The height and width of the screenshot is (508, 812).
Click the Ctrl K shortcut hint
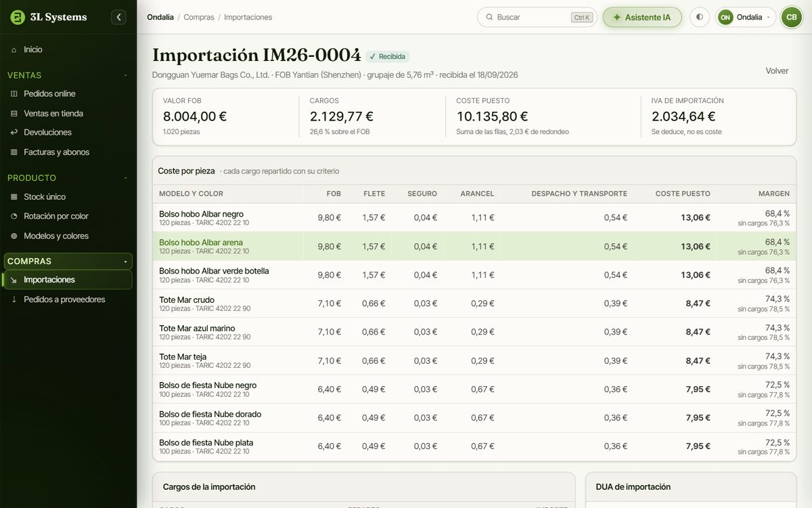[581, 18]
